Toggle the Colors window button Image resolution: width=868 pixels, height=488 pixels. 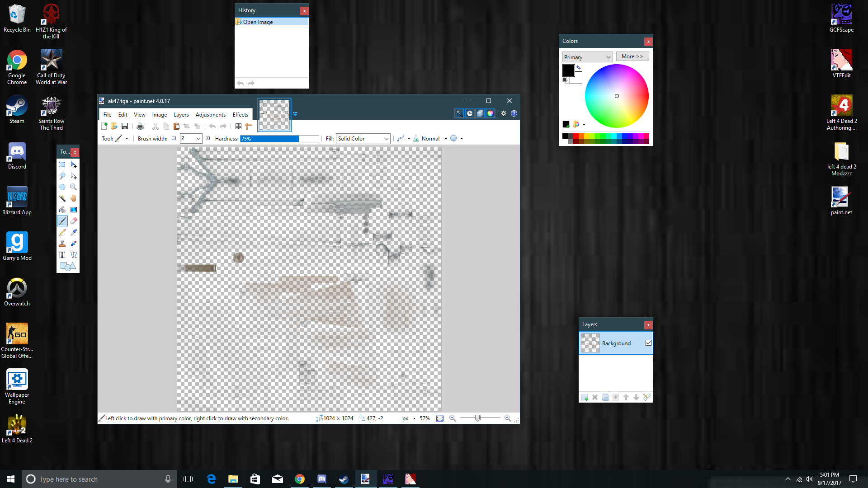coord(491,113)
